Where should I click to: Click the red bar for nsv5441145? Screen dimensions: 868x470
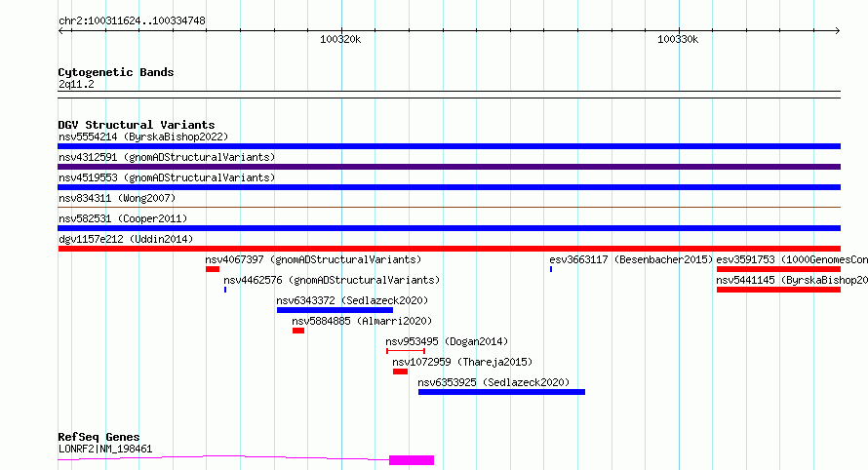tap(778, 290)
